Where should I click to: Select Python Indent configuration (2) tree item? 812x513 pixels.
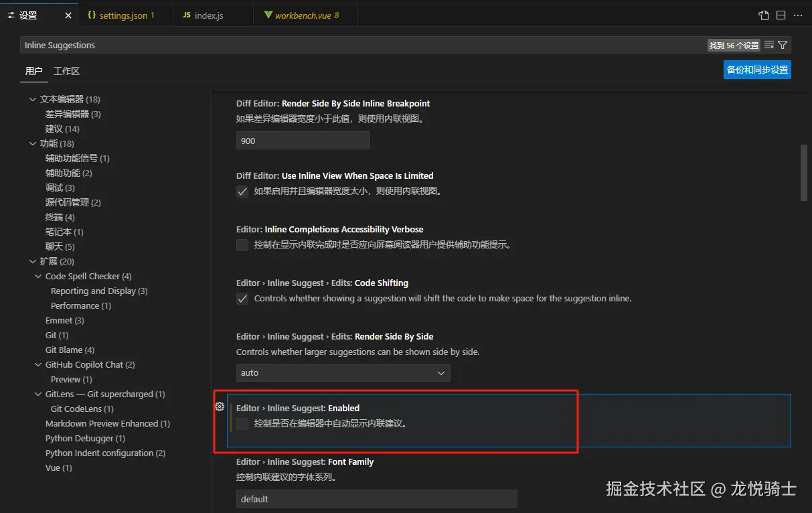(x=105, y=453)
